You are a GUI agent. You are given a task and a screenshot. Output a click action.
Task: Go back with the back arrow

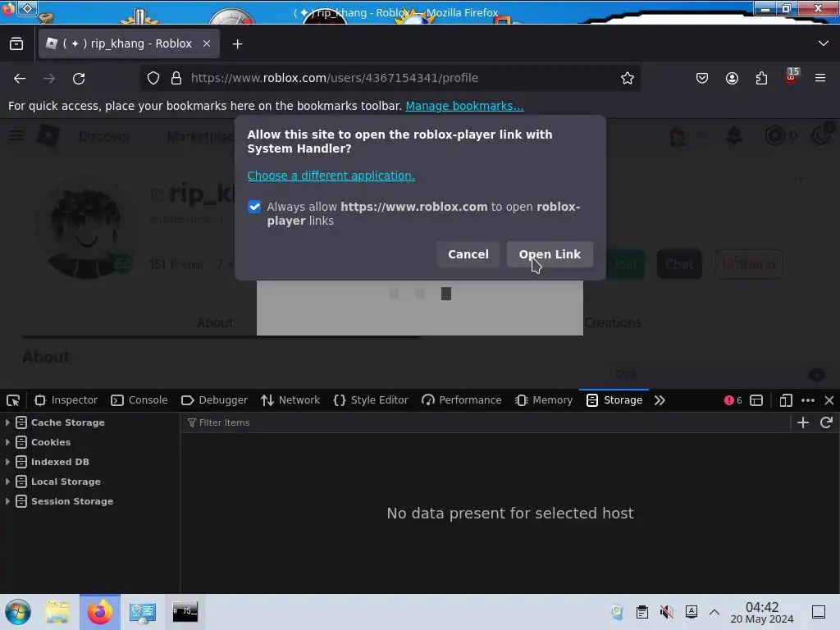coord(20,78)
